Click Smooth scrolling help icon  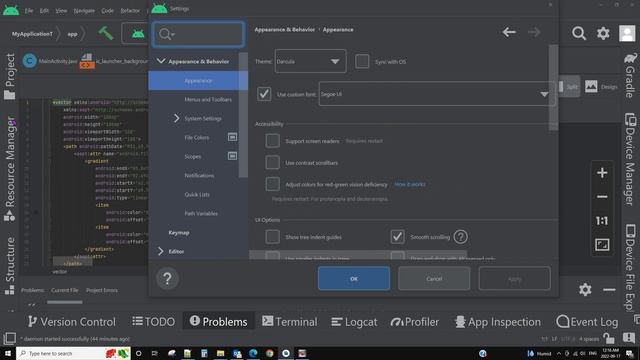460,237
